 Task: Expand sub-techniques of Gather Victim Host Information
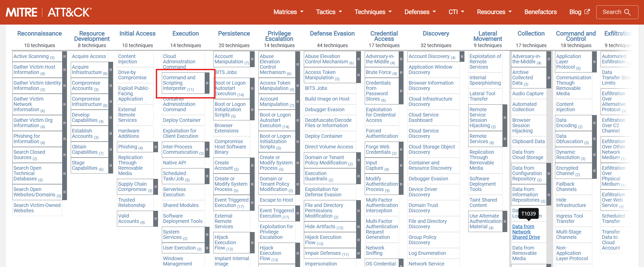(x=65, y=70)
